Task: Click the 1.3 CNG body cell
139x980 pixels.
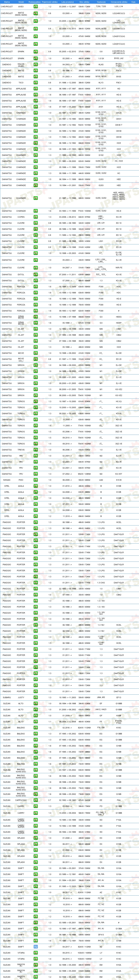Action: pos(101,582)
